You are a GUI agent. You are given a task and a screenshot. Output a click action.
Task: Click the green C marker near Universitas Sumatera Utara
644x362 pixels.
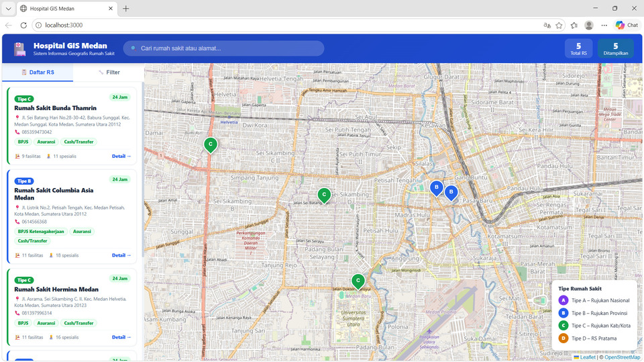coord(358,281)
